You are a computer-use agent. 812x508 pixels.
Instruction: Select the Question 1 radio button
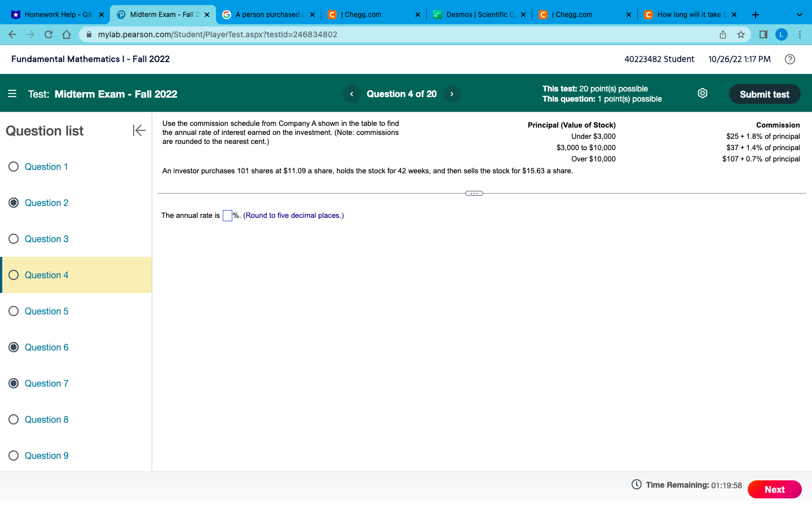[14, 167]
